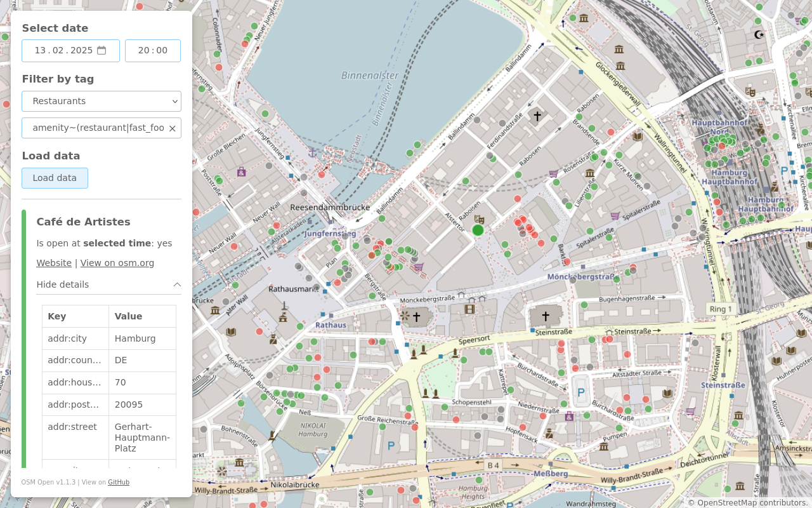Click church cross icon on Steinstraße
This screenshot has height=508, width=812.
coord(545,316)
